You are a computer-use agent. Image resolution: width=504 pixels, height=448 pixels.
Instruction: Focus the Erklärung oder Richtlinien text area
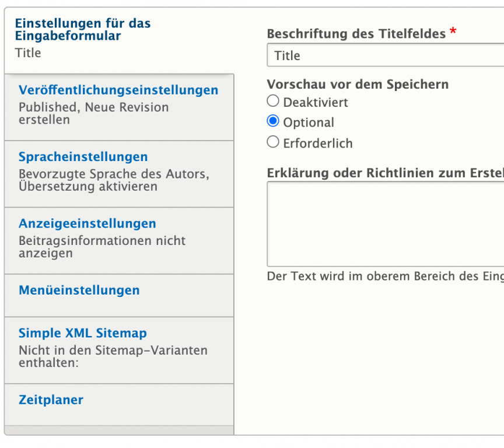[x=385, y=224]
